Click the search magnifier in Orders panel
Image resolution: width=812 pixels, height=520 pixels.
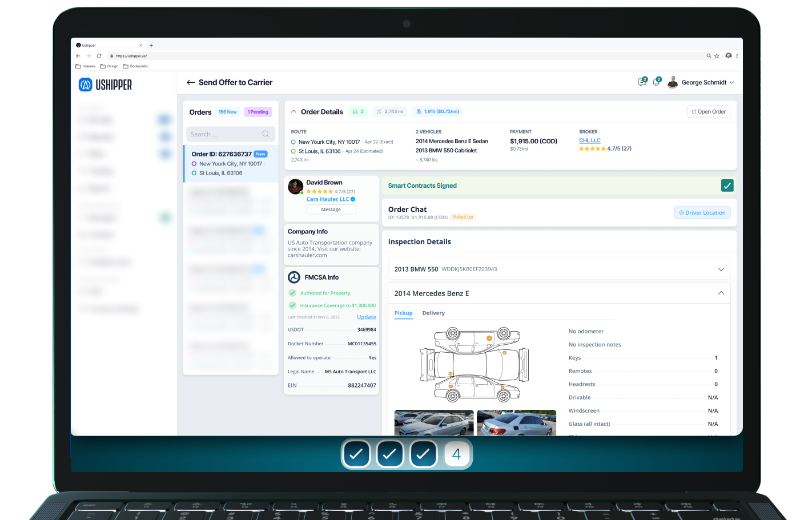(266, 134)
